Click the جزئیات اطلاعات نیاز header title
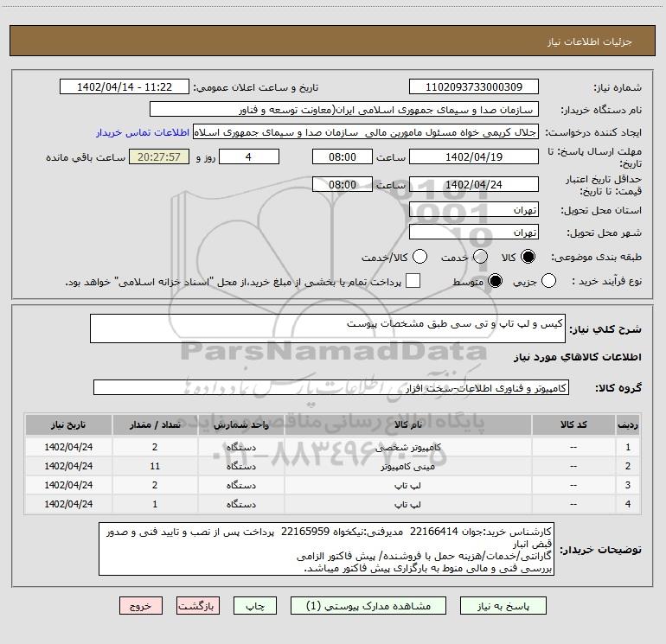 click(590, 41)
